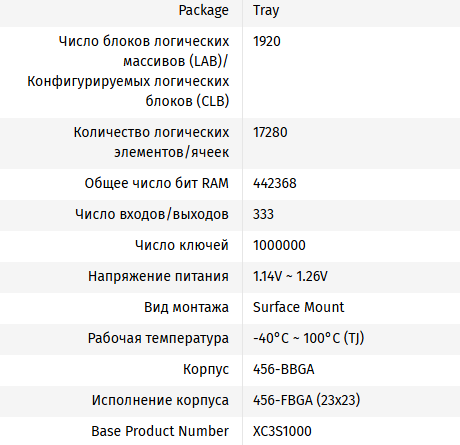
Task: Click the LAB/CLB block count value 1920
Action: pos(267,41)
